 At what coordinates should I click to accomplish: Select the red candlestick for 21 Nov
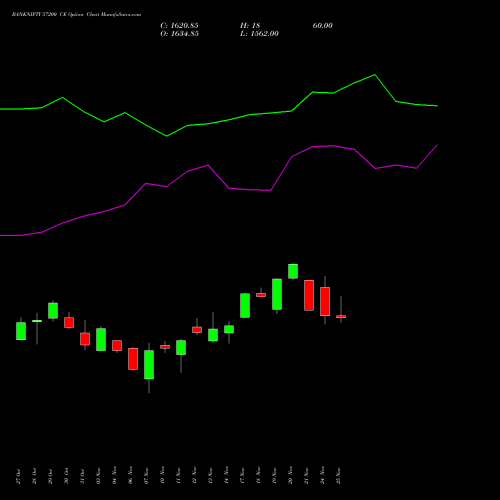pyautogui.click(x=309, y=295)
